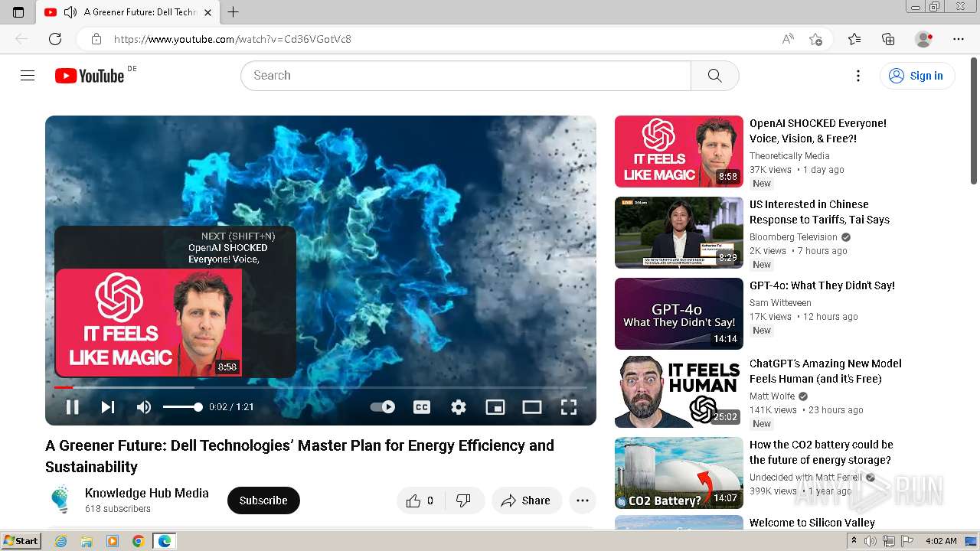Open player settings gear
The height and width of the screenshot is (551, 980).
click(x=459, y=407)
